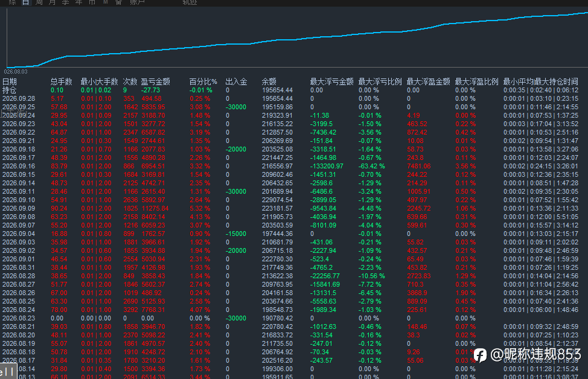
Task: Select the 季 (quarterly) tab
Action: [66, 2]
